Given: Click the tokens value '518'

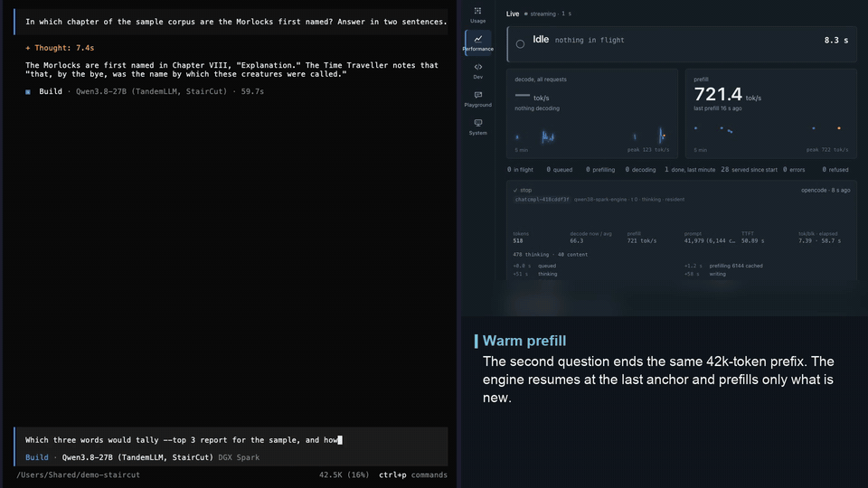Looking at the screenshot, I should pyautogui.click(x=517, y=241).
